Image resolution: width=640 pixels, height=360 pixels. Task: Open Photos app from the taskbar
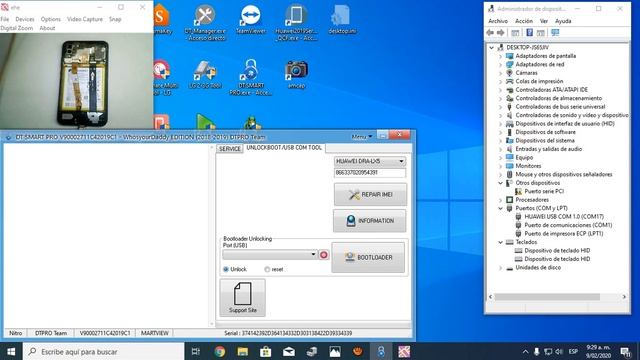pos(335,351)
